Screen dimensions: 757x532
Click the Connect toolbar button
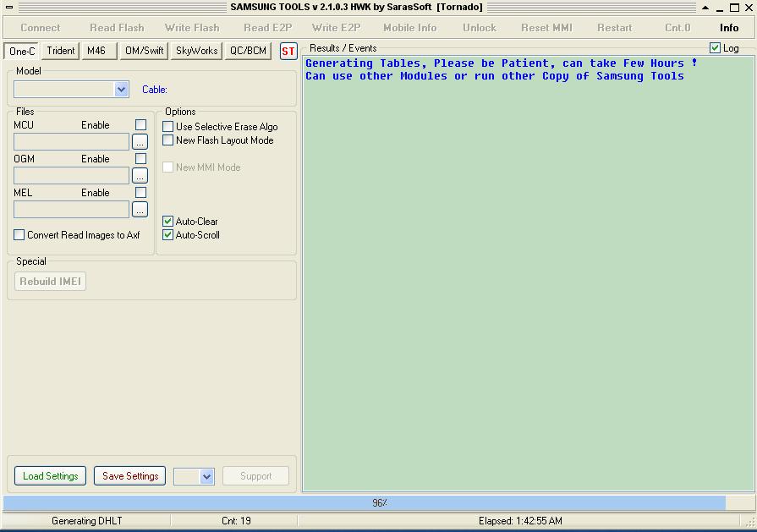[x=41, y=28]
